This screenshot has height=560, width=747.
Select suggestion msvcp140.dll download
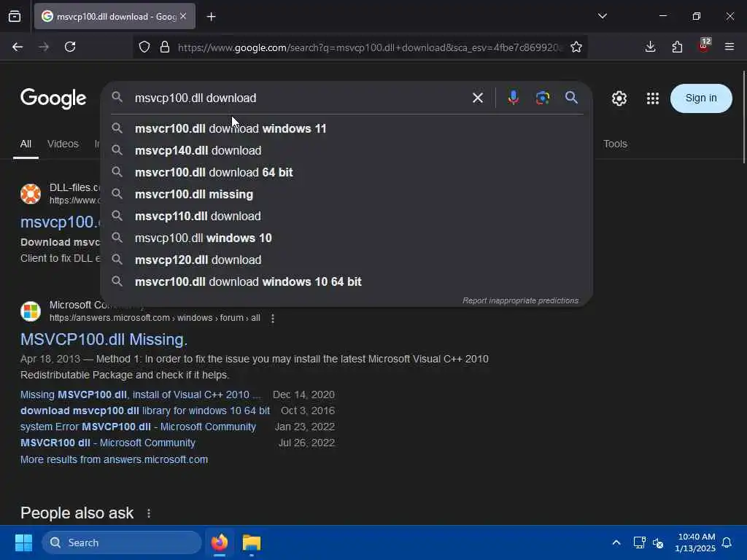tap(347, 150)
